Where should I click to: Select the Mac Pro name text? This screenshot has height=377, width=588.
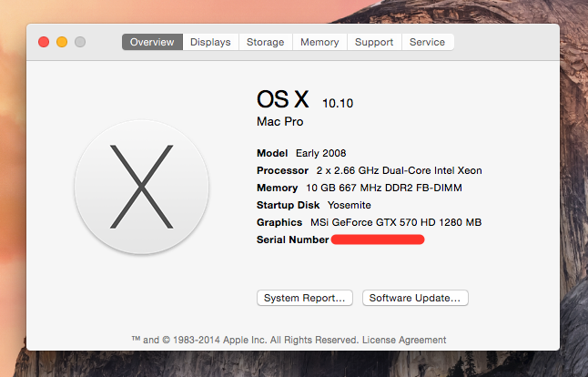point(279,121)
